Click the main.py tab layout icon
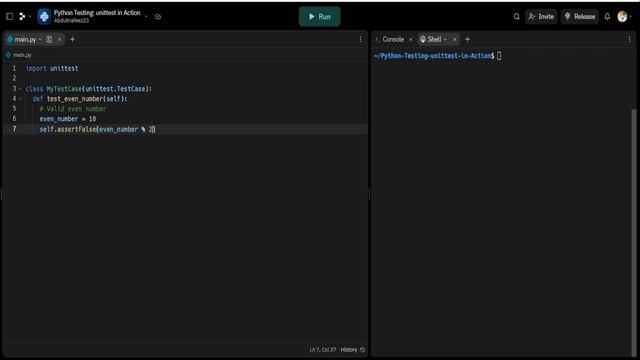The image size is (640, 360). [x=49, y=39]
